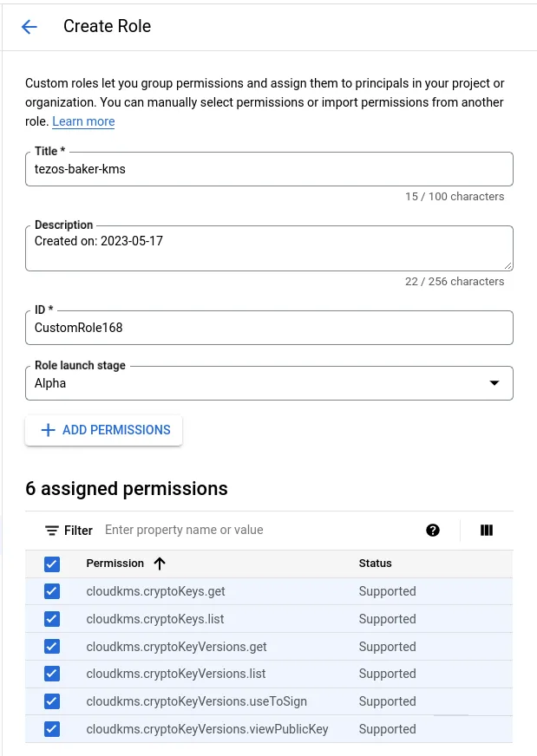
Task: Focus the filter property name input
Action: pos(252,531)
